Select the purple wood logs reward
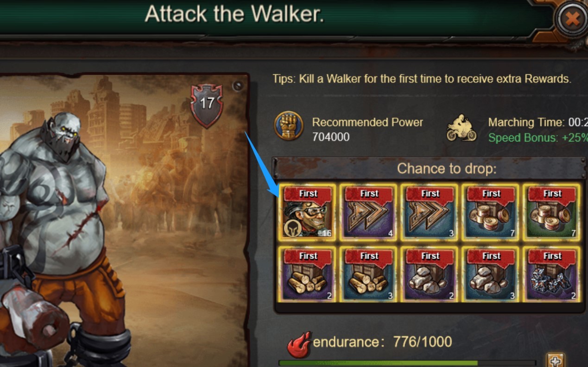The image size is (588, 367). [308, 274]
